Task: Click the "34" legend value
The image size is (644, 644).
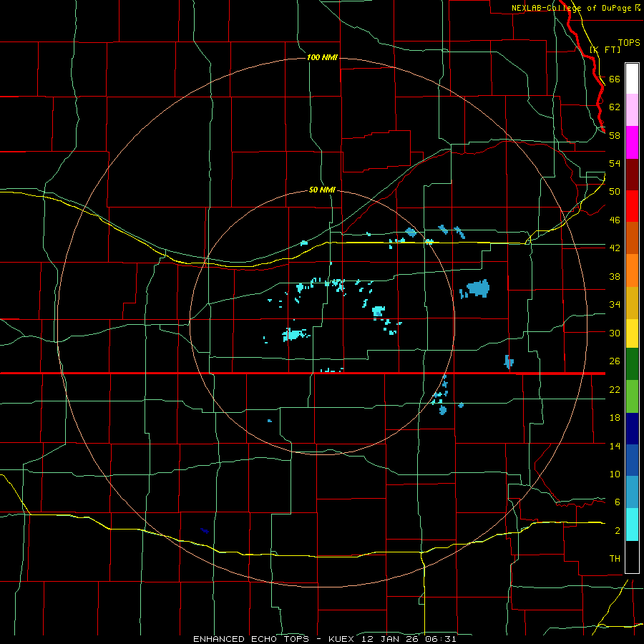Action: click(x=615, y=305)
